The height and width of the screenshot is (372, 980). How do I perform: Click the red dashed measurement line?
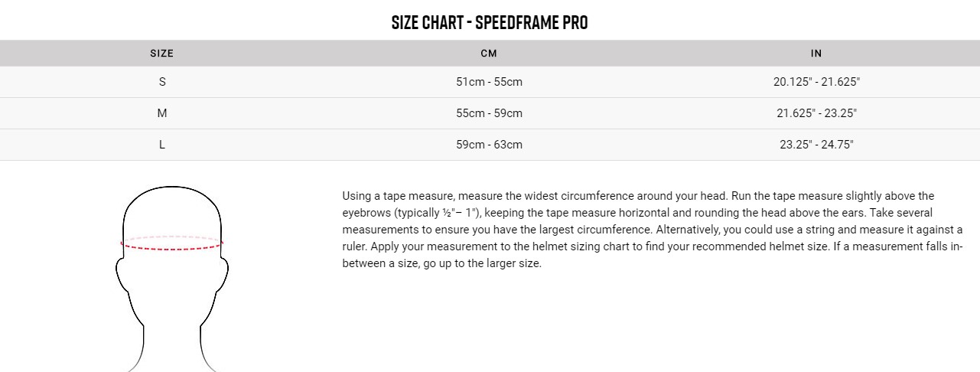coord(172,248)
